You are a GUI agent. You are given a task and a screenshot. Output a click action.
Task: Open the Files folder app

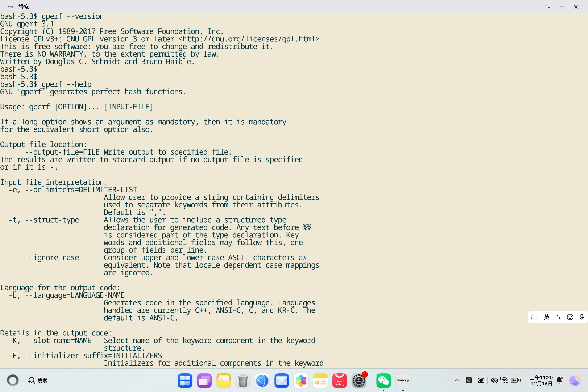(224, 381)
